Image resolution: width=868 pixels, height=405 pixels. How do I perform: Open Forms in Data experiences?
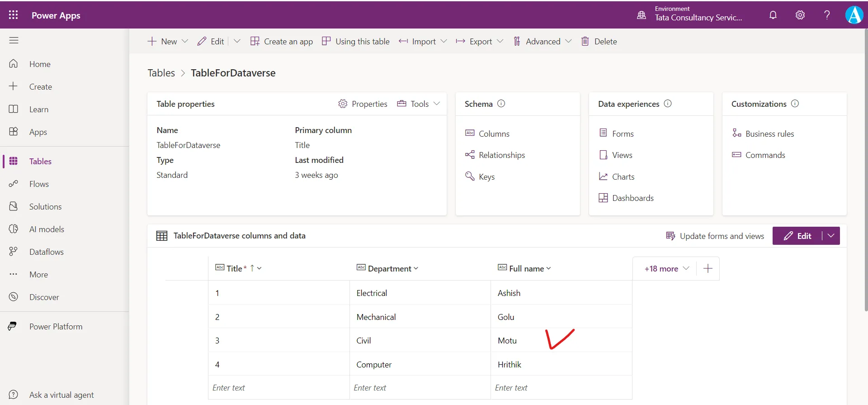pyautogui.click(x=616, y=133)
